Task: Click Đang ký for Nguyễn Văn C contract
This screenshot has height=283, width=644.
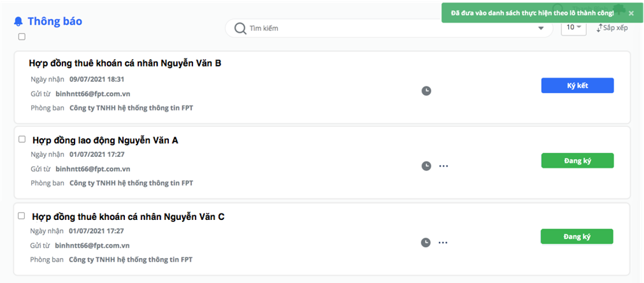Action: [576, 237]
